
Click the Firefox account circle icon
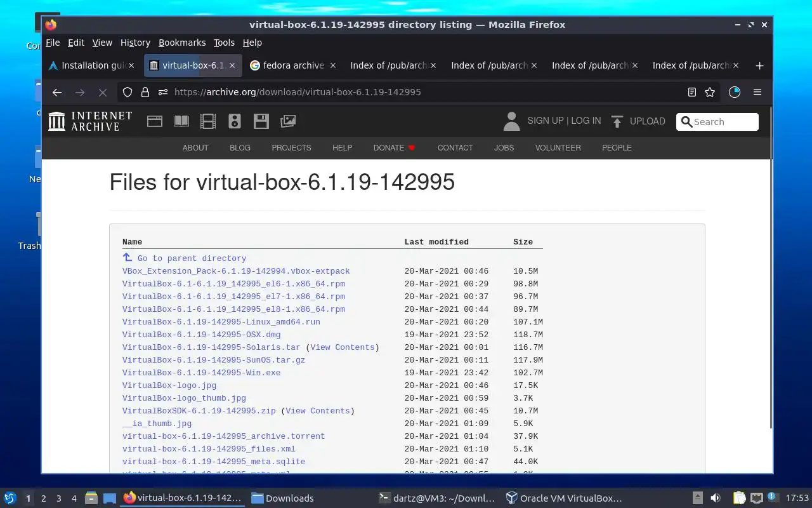tap(735, 92)
